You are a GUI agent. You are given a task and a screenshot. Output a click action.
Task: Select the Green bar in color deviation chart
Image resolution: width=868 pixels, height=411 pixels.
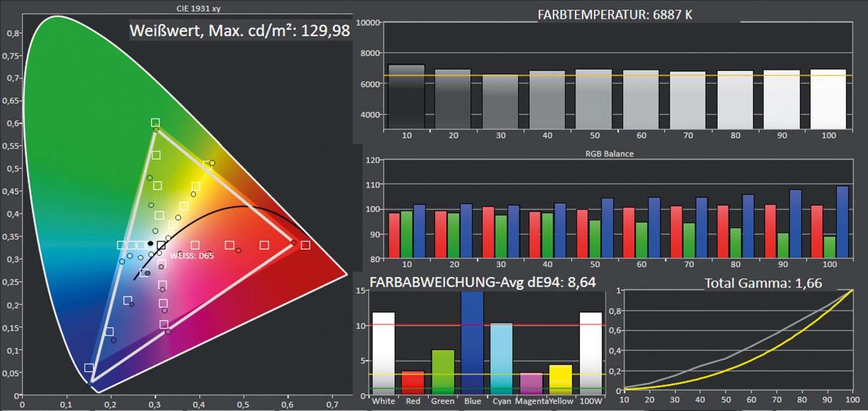(x=443, y=373)
